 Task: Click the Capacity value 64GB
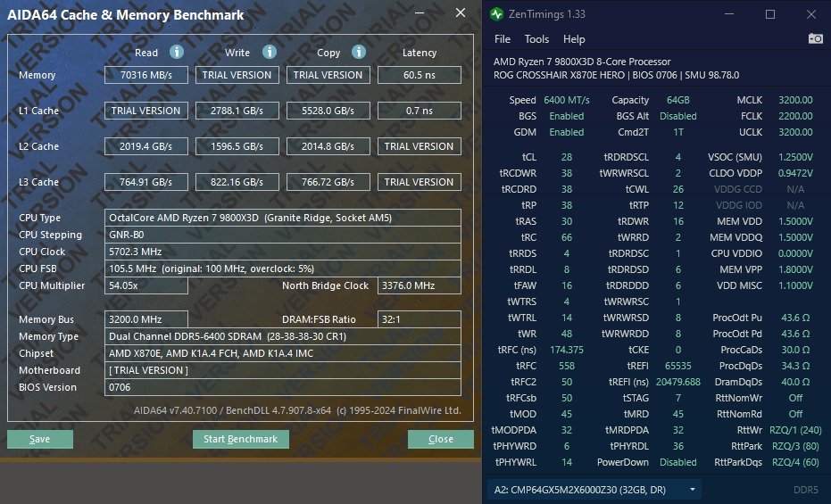(677, 100)
